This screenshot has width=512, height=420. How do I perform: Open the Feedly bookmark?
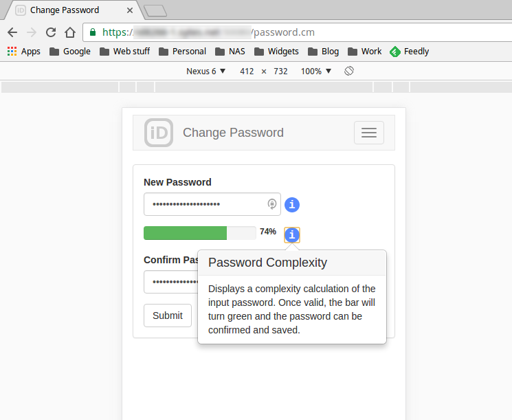409,52
